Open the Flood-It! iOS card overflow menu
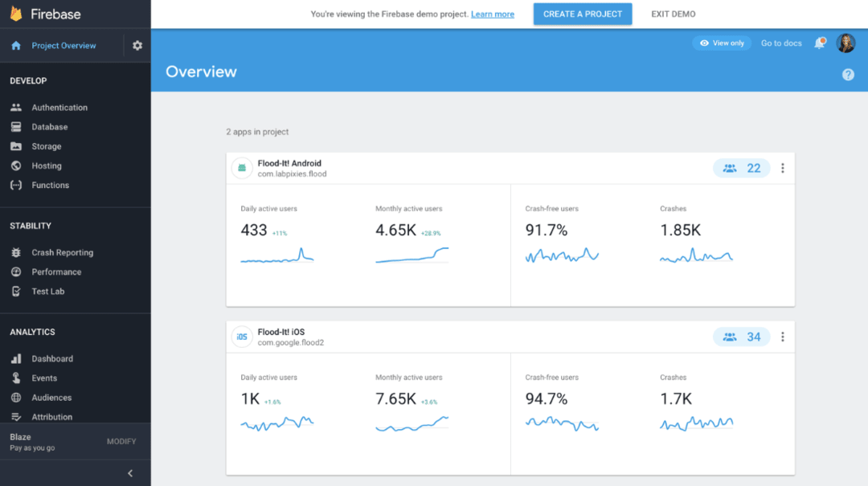The image size is (868, 486). tap(782, 337)
